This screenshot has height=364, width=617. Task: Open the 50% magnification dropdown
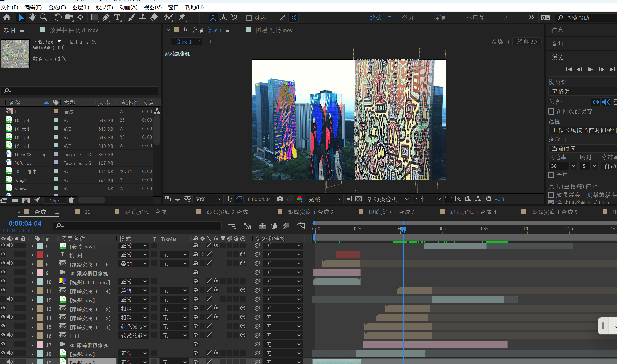point(208,199)
